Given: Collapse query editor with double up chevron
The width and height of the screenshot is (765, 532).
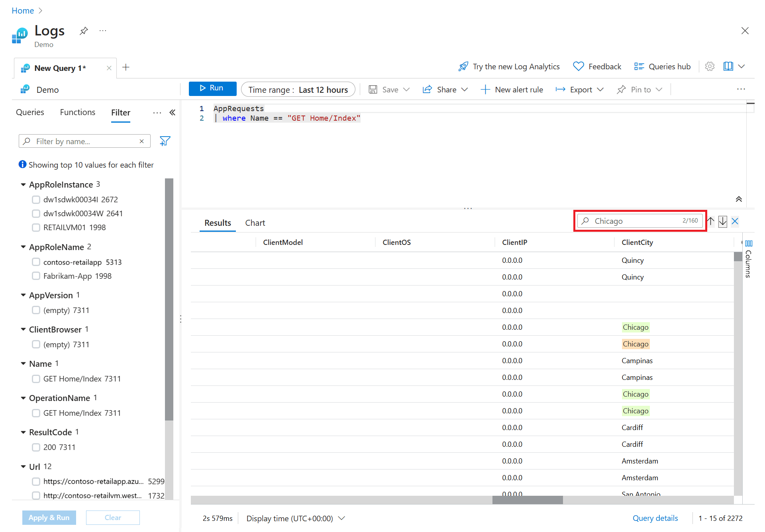Looking at the screenshot, I should [739, 199].
